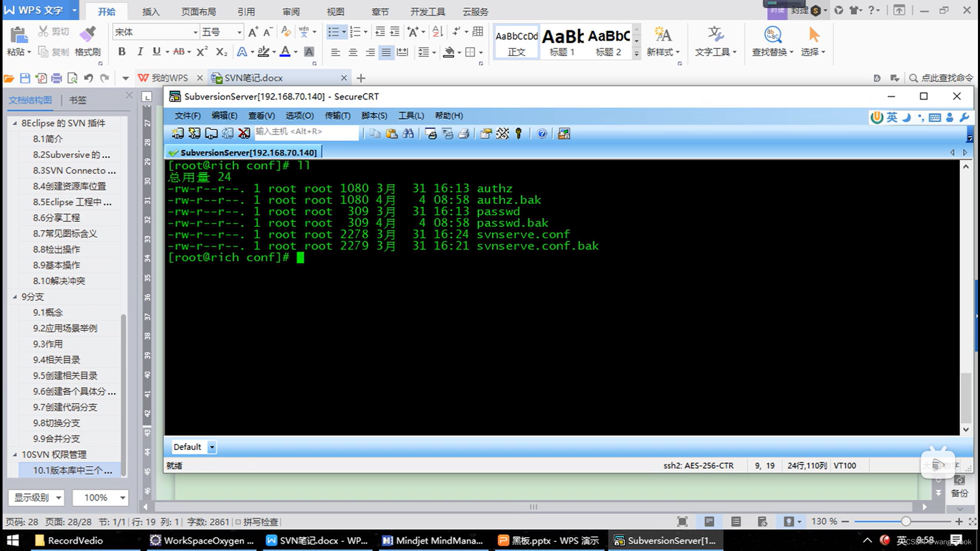Open Default session dropdown in SecureCRT
This screenshot has height=551, width=980.
pyautogui.click(x=212, y=447)
